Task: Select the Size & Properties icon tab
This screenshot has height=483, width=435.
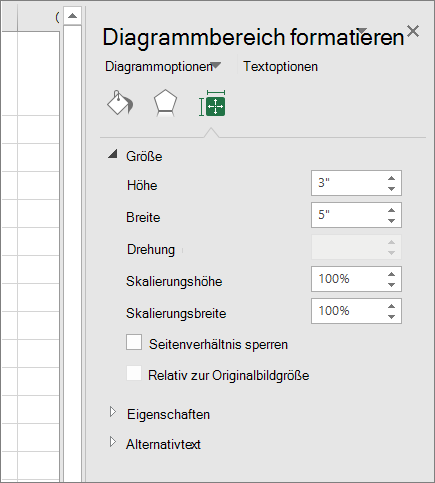Action: (212, 103)
